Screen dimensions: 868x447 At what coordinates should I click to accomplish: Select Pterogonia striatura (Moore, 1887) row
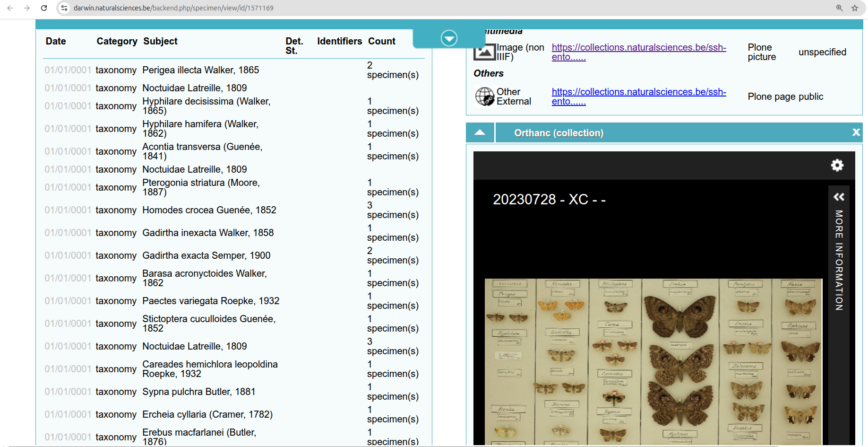tap(234, 187)
